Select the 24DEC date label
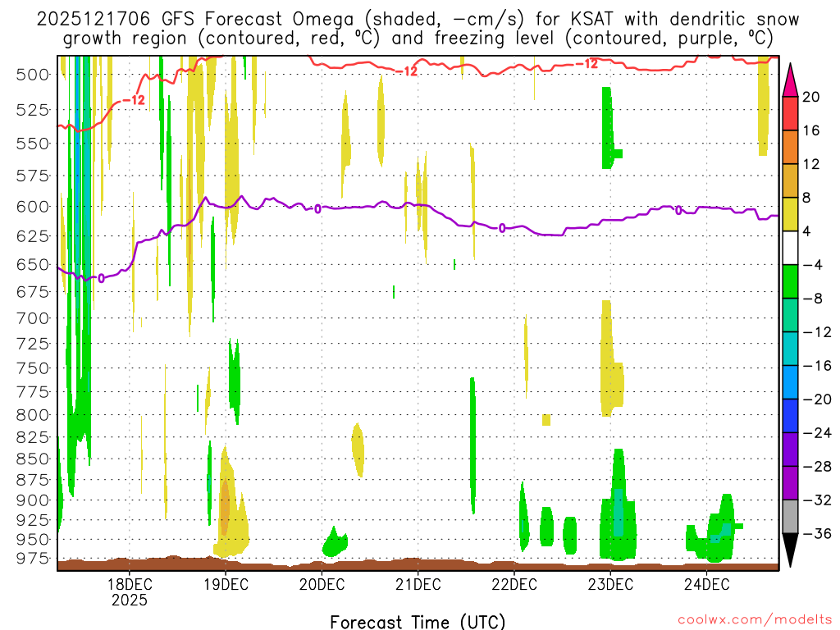The image size is (840, 630). [x=706, y=584]
